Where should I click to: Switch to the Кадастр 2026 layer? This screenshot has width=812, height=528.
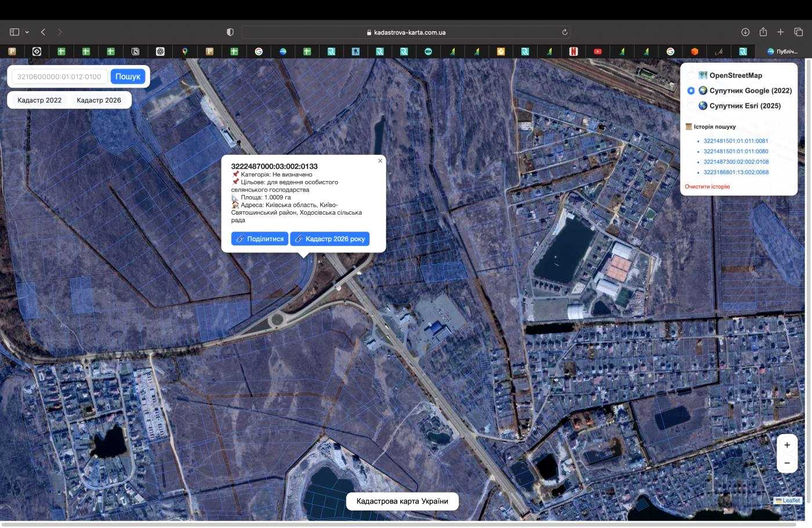click(99, 100)
